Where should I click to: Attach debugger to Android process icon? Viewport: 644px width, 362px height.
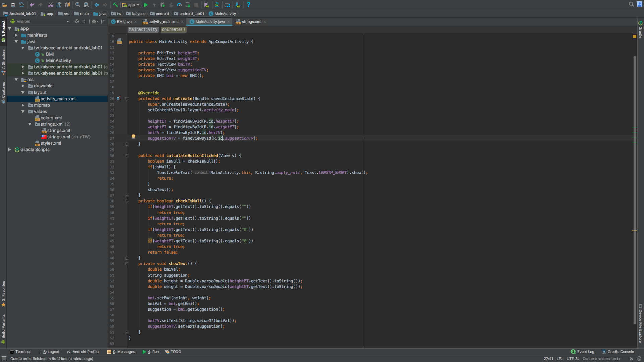coord(188,5)
